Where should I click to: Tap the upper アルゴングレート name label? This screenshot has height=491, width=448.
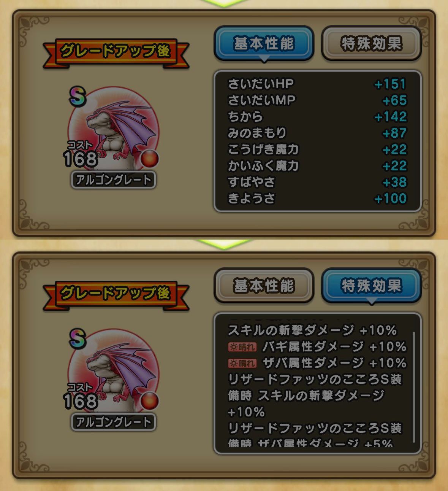pyautogui.click(x=114, y=180)
